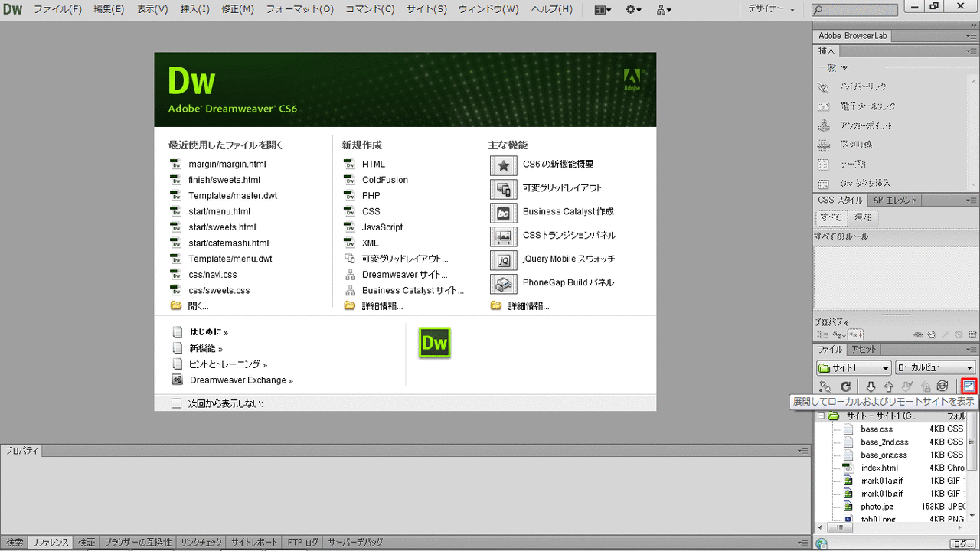Select base.css in the file list

877,429
